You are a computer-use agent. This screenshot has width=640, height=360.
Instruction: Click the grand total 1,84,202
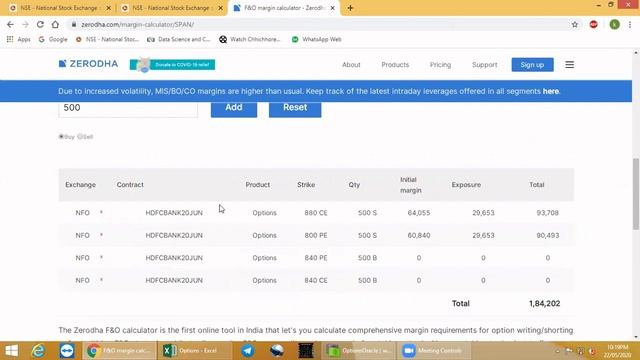coord(544,303)
